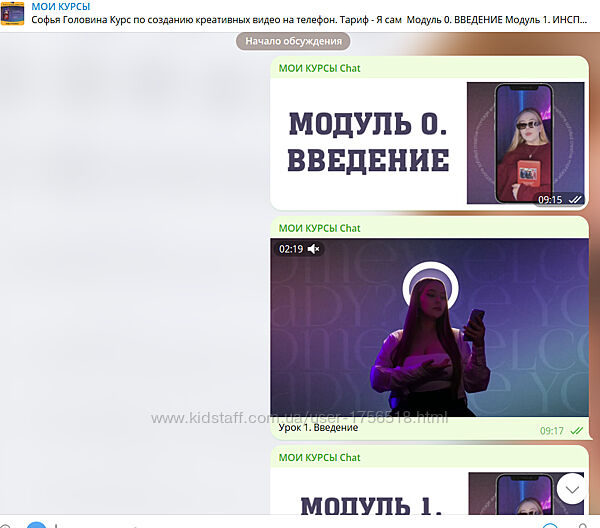Open sender name above Модуль 0 image
This screenshot has height=528, width=600.
pyautogui.click(x=319, y=68)
